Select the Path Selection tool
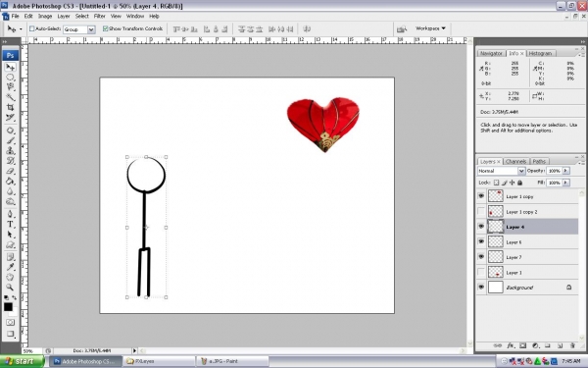The image size is (588, 368). (10, 235)
